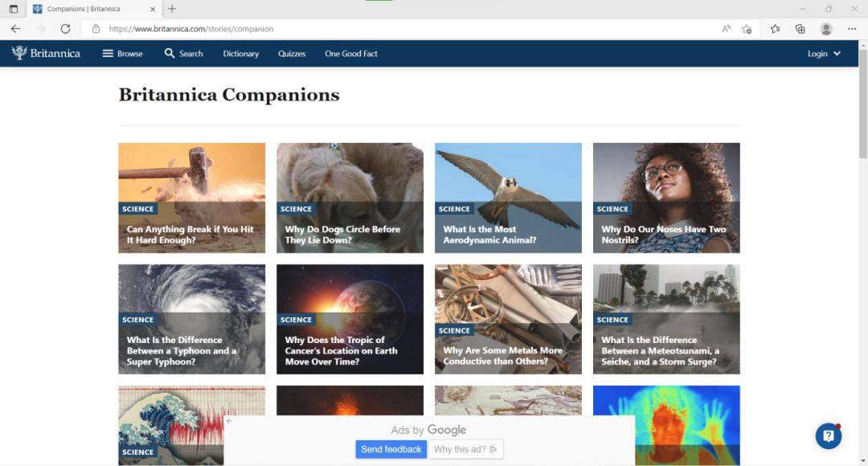Open 'Can Anything Break if You Hit It Hard Enough?'
Screen dimensions: 868x466
(191, 198)
